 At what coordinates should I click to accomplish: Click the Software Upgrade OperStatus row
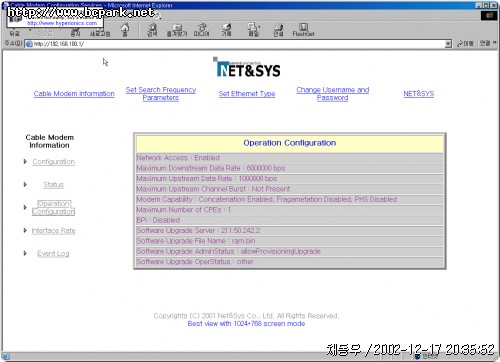pos(290,262)
